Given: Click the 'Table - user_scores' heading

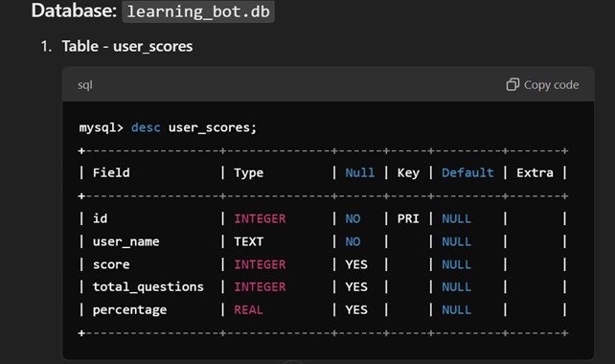Looking at the screenshot, I should point(127,46).
